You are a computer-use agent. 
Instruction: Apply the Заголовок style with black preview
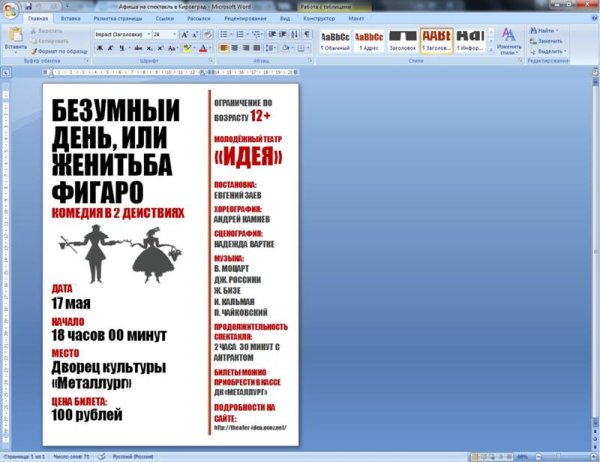tap(403, 41)
